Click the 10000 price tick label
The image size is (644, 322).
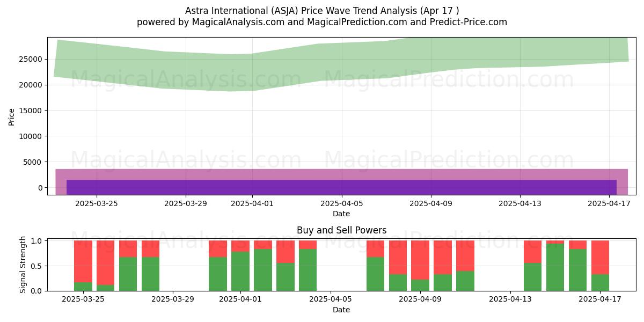(x=31, y=136)
